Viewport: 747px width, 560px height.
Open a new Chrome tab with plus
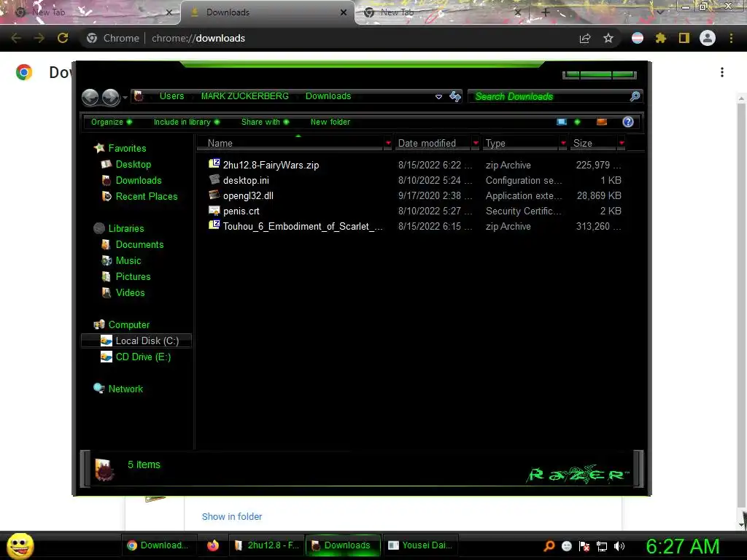(546, 12)
